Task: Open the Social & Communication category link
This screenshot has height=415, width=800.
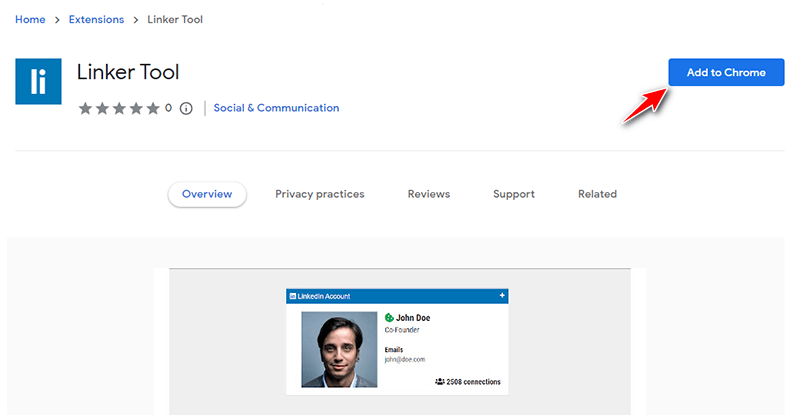Action: click(x=276, y=108)
